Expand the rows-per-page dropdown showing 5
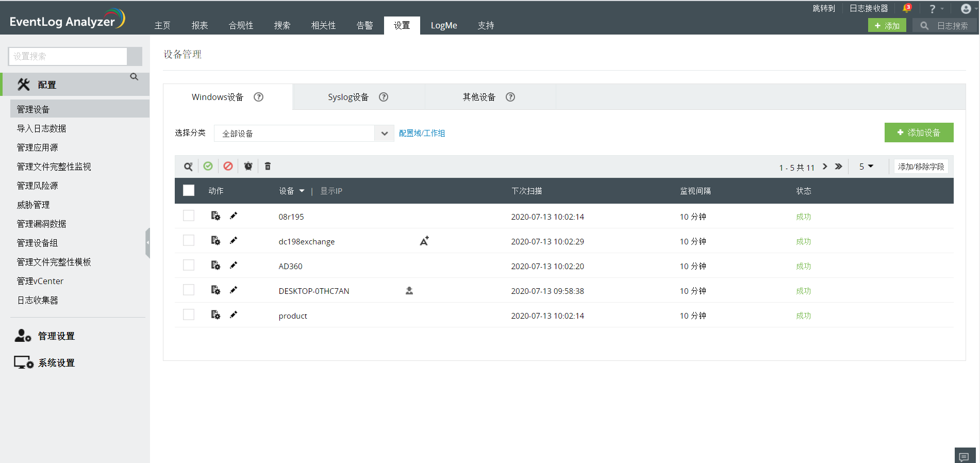Image resolution: width=980 pixels, height=463 pixels. tap(866, 167)
